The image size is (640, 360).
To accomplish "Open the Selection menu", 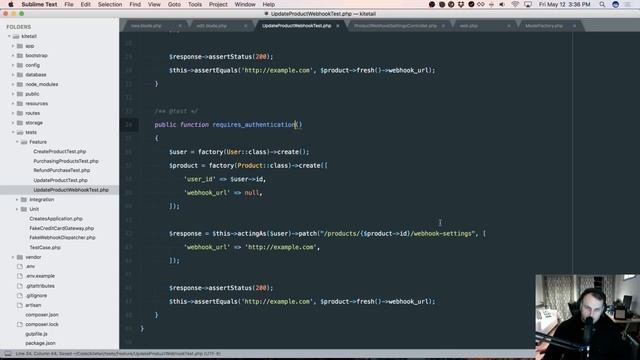I will click(110, 4).
